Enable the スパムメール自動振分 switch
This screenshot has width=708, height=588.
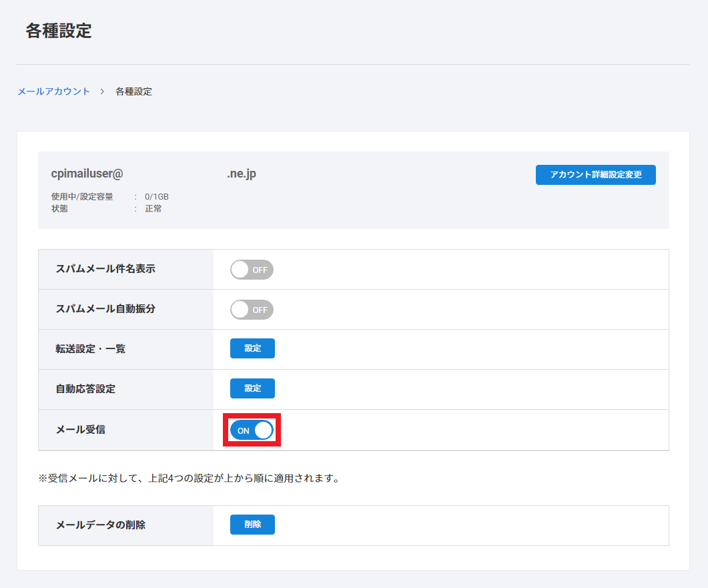tap(252, 310)
